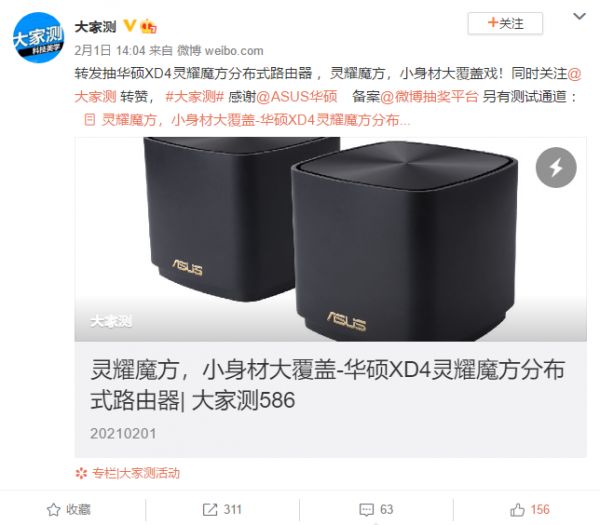
Task: Click the membership crown badge icon
Action: (148, 26)
